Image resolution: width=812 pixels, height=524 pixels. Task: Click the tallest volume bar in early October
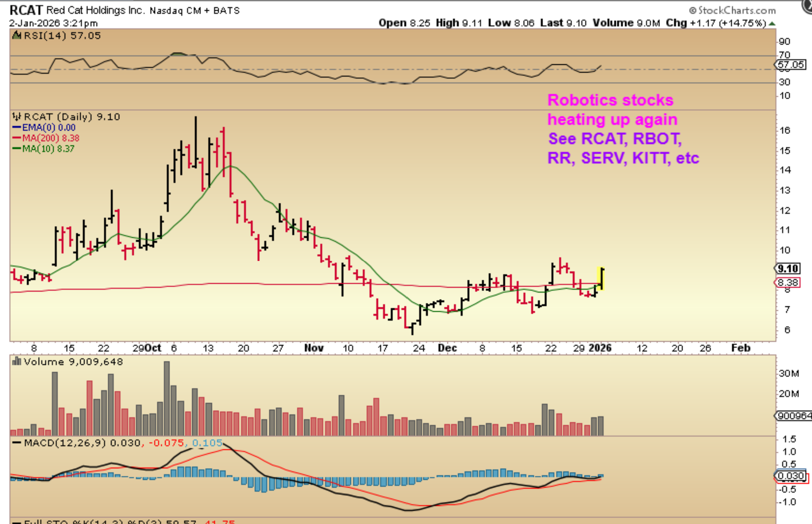(x=167, y=398)
